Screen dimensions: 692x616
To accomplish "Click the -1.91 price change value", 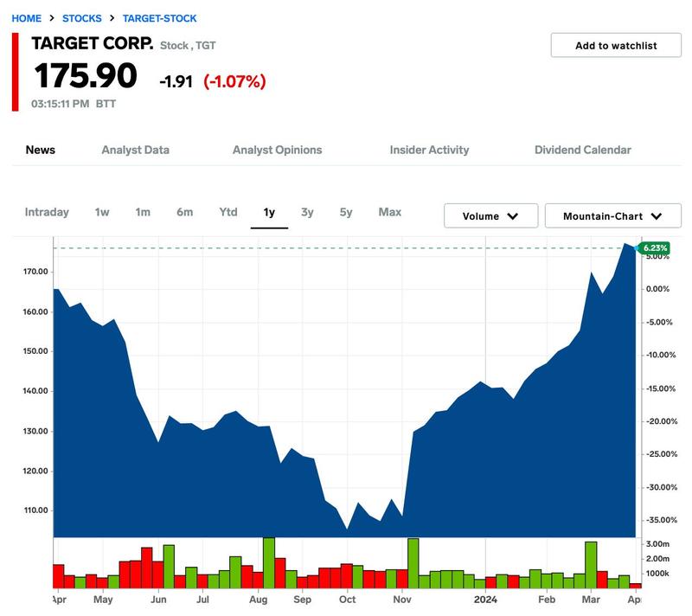I will coord(176,81).
